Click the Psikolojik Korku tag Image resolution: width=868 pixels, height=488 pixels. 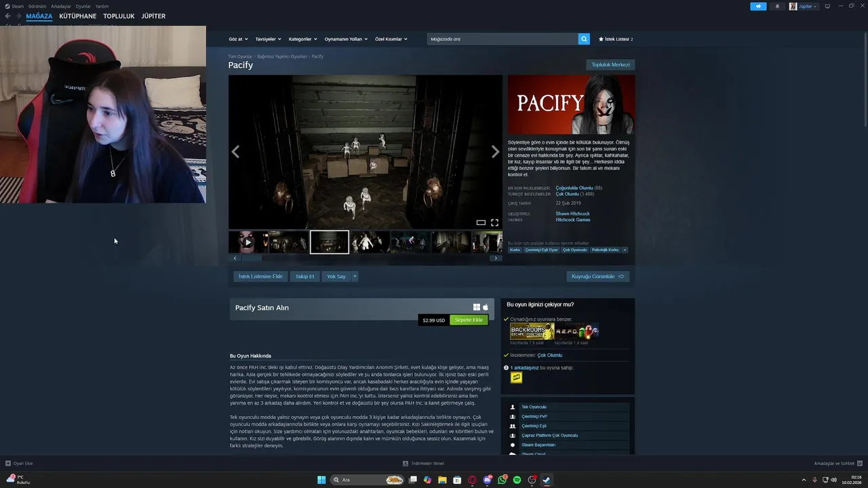pyautogui.click(x=605, y=250)
